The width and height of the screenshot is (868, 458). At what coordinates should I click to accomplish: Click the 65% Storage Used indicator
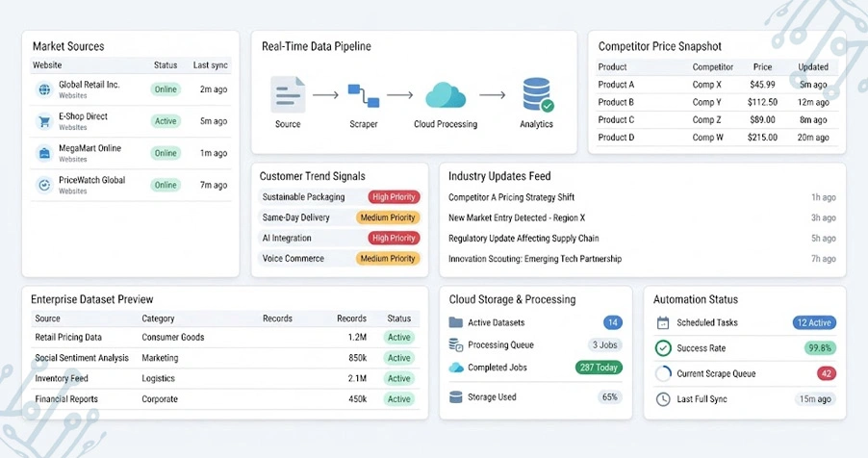point(610,397)
